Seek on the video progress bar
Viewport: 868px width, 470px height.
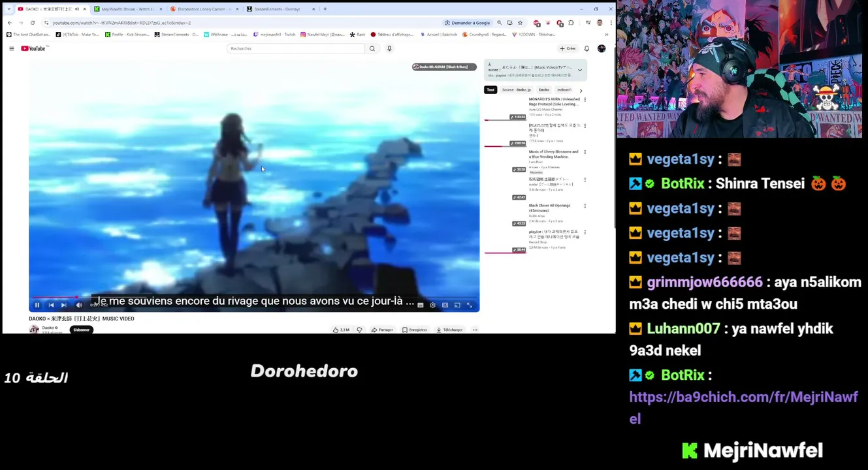pos(254,297)
